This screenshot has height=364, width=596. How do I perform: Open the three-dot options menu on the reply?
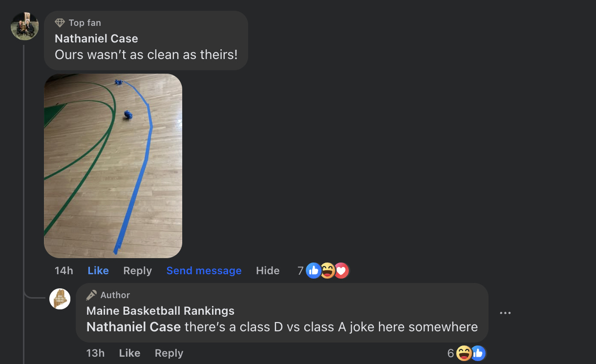click(505, 313)
